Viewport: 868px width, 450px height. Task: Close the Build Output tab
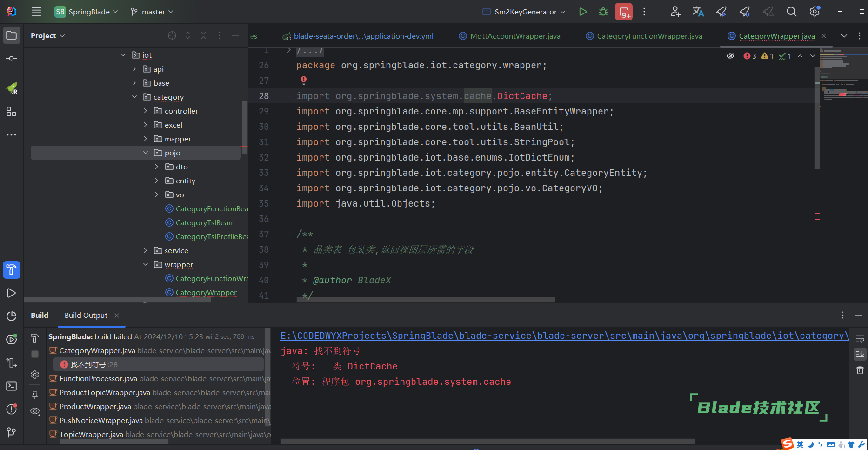tap(117, 315)
